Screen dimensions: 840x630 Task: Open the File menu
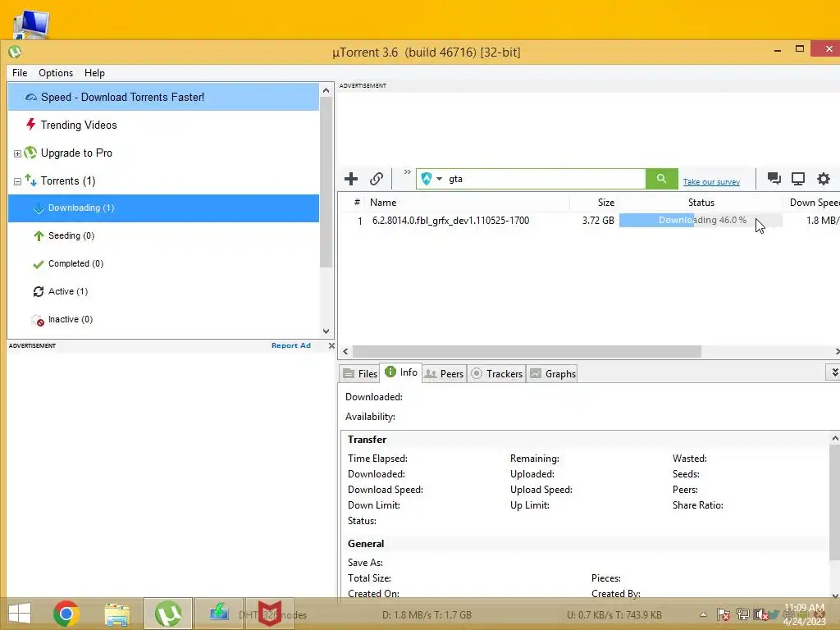point(20,73)
